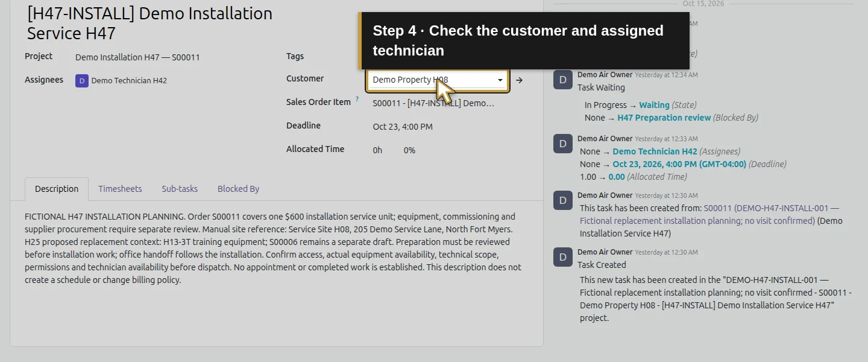Click the avatar beside the assignees change message

click(562, 144)
